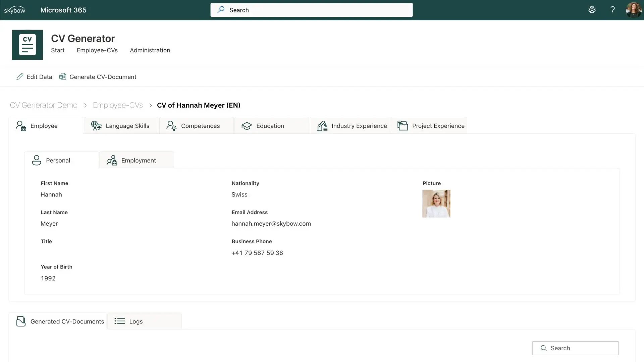Click your profile avatar picture
The width and height of the screenshot is (644, 362).
click(634, 10)
